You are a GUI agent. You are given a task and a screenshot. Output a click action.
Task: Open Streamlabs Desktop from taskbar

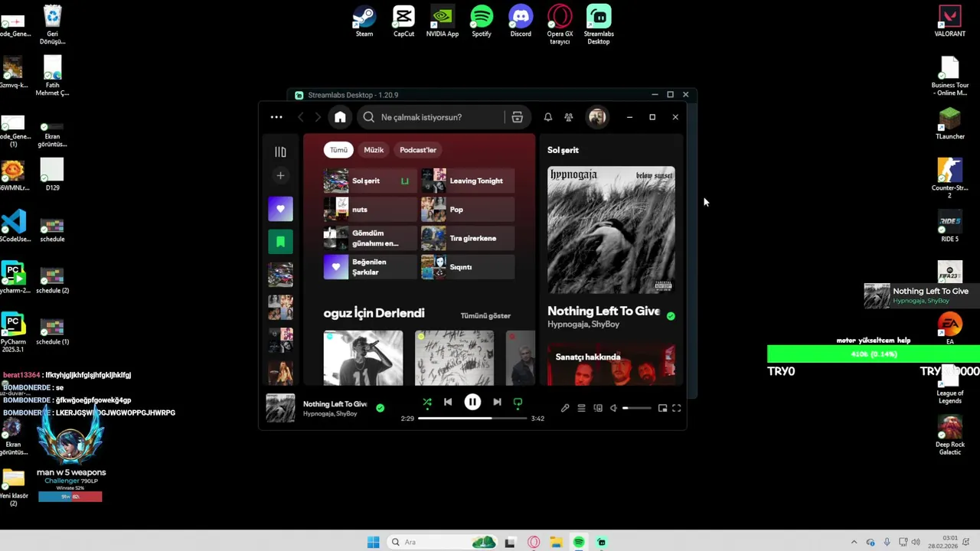click(601, 542)
